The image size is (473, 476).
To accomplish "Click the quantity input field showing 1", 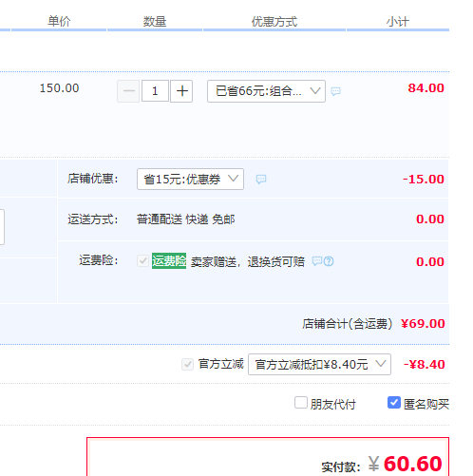I will click(155, 91).
